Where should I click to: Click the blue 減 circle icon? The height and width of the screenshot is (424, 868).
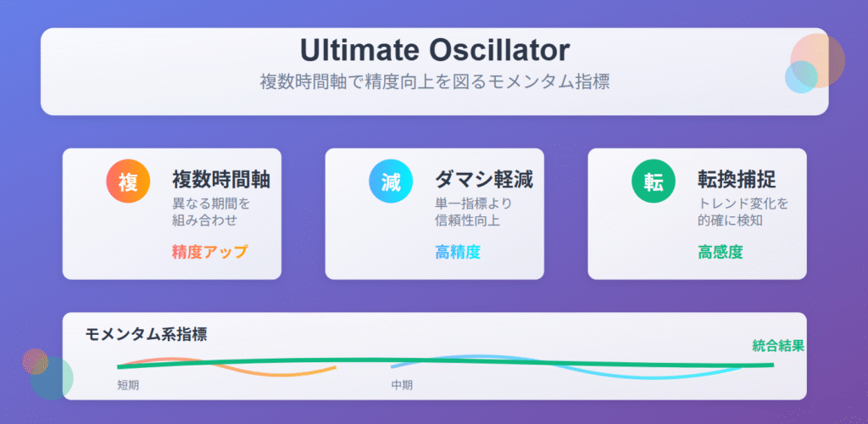(x=391, y=181)
